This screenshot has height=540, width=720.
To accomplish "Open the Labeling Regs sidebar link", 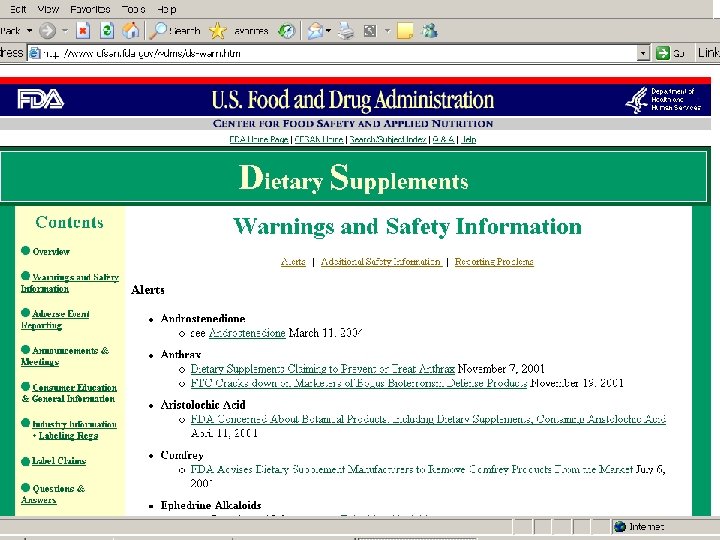I will click(68, 435).
